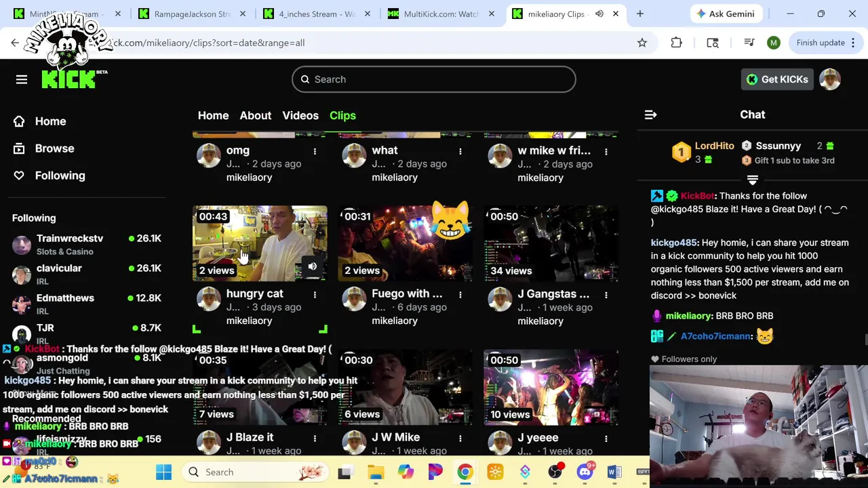Viewport: 868px width, 488px height.
Task: Mute the mikeliaory Clips browser tab
Action: 599,14
